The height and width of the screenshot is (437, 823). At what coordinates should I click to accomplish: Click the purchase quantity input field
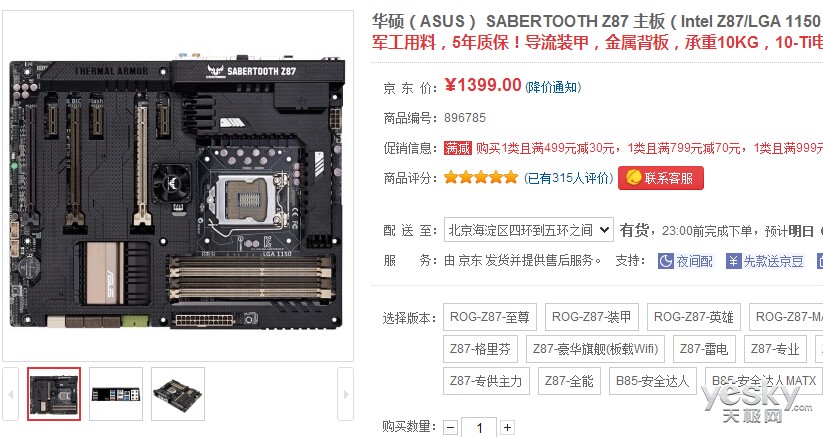pos(479,428)
